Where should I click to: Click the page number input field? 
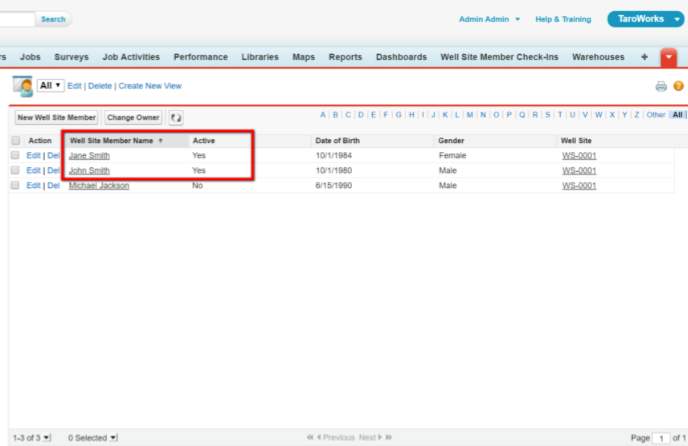coord(661,438)
